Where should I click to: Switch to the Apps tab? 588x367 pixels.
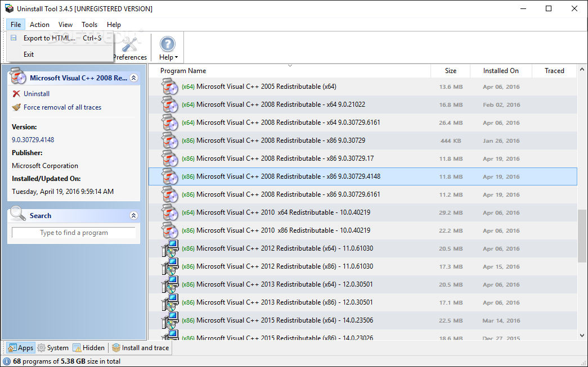[x=21, y=347]
